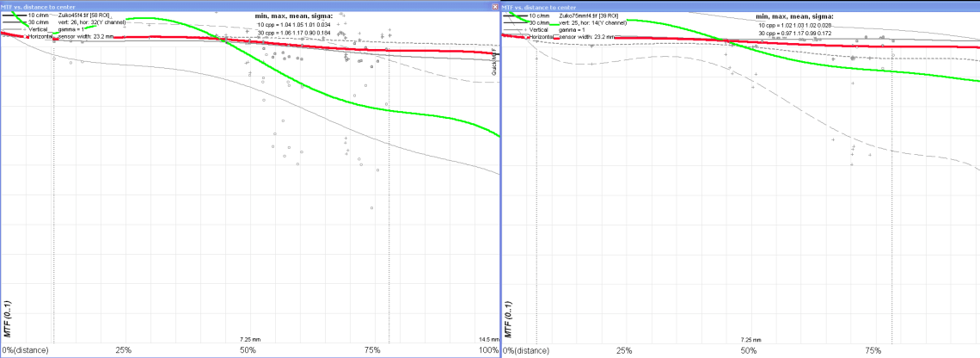Click the 14.5 mm distance label

coord(487,340)
